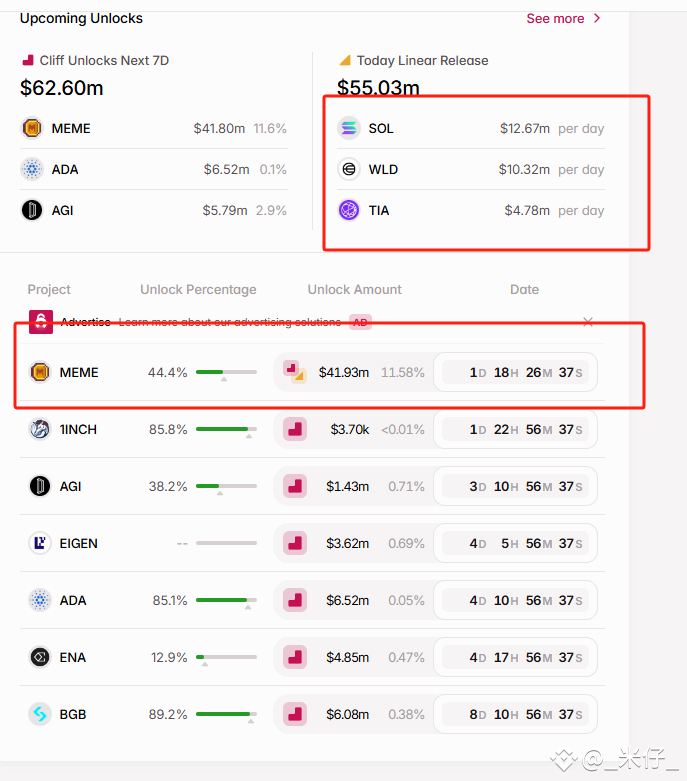Click the ENA project icon
This screenshot has width=687, height=781.
[x=40, y=657]
